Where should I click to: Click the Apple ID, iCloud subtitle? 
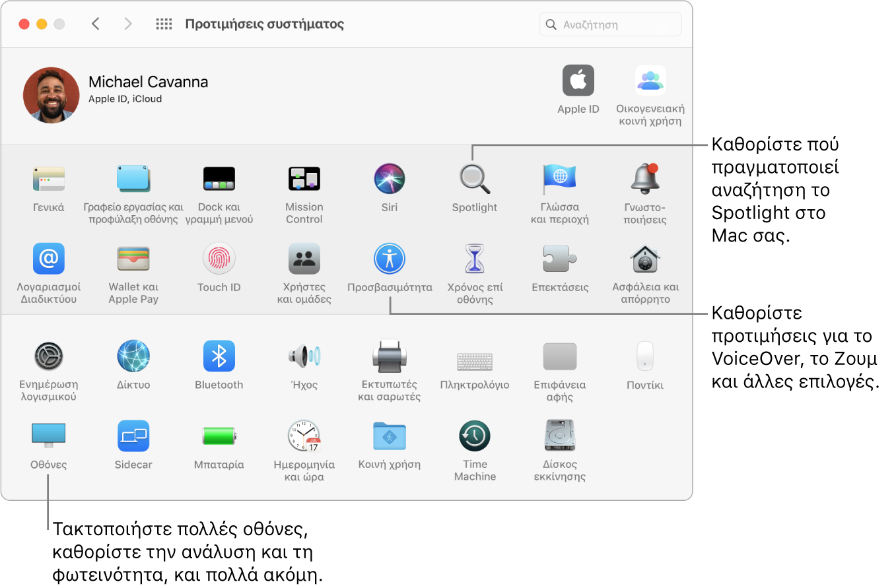click(x=125, y=99)
